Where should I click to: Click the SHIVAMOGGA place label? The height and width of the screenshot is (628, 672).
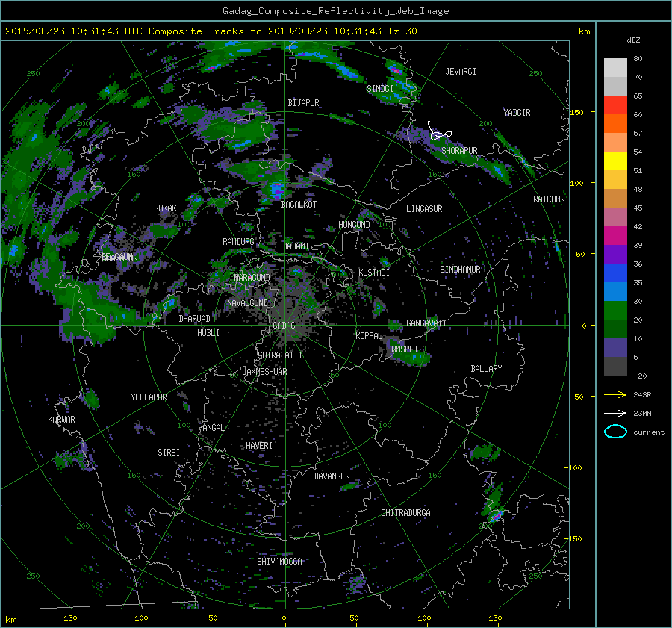[x=279, y=562]
